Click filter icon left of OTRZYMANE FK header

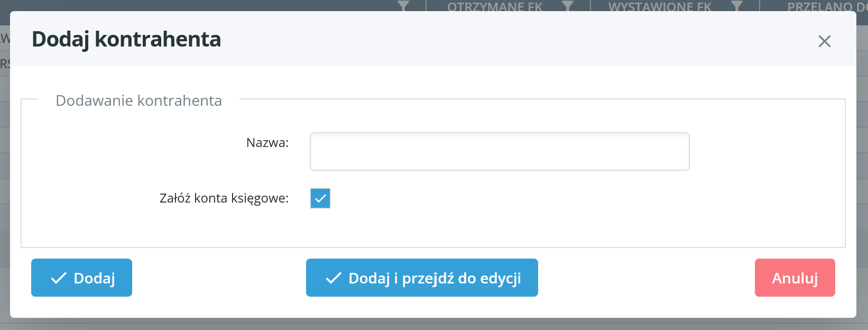(x=403, y=6)
